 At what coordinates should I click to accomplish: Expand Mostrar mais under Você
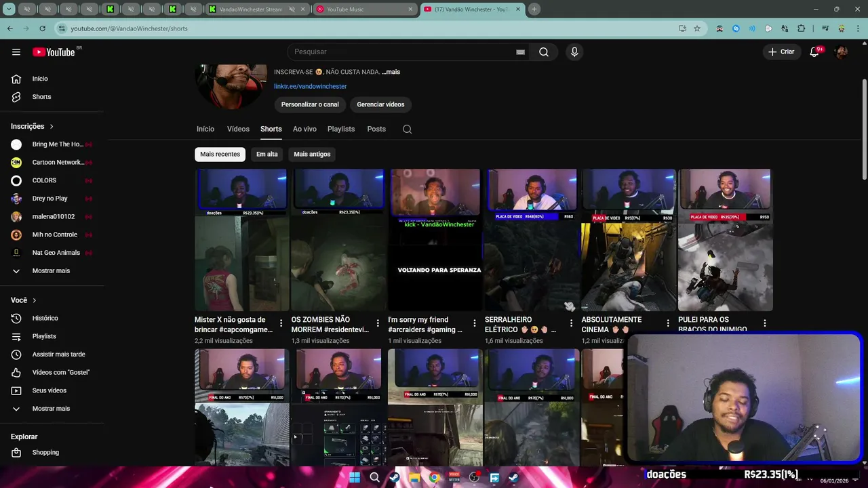[52, 409]
